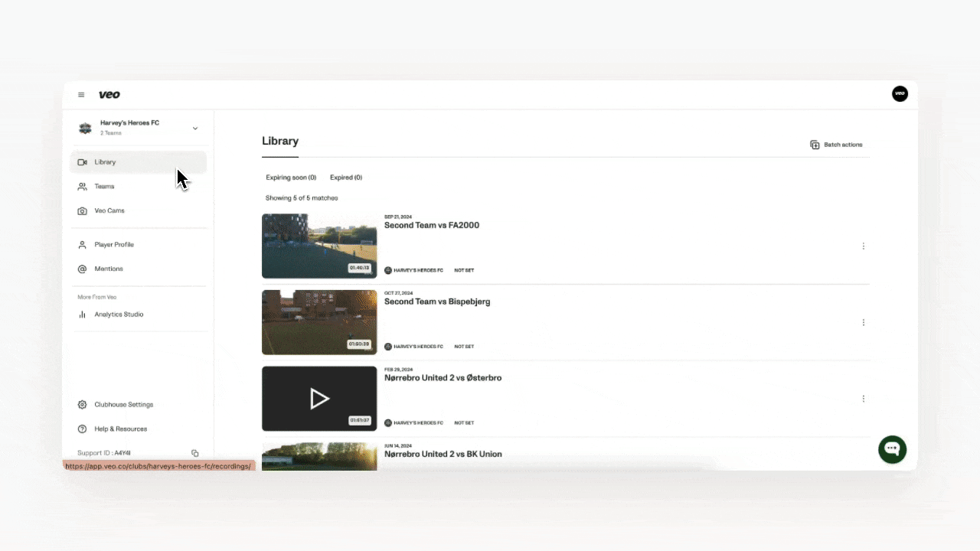Image resolution: width=980 pixels, height=551 pixels.
Task: Click the Player Profile person icon
Action: [x=82, y=245]
